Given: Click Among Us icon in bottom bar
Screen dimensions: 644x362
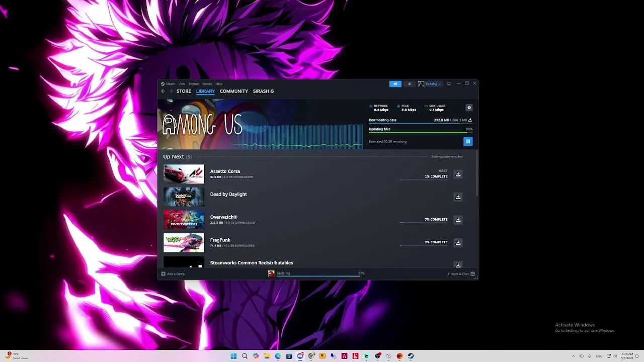Looking at the screenshot, I should pos(271,274).
